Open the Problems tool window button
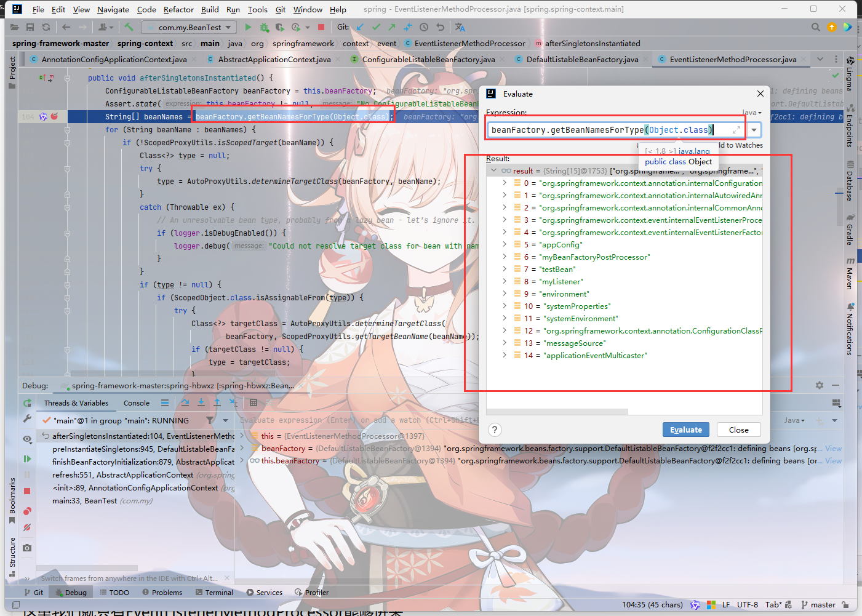This screenshot has height=616, width=862. coord(162,592)
